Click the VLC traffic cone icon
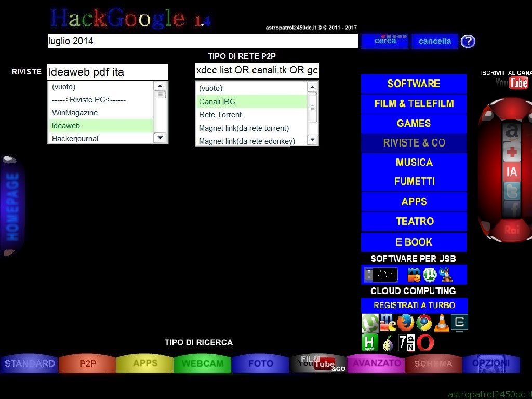 pyautogui.click(x=442, y=323)
